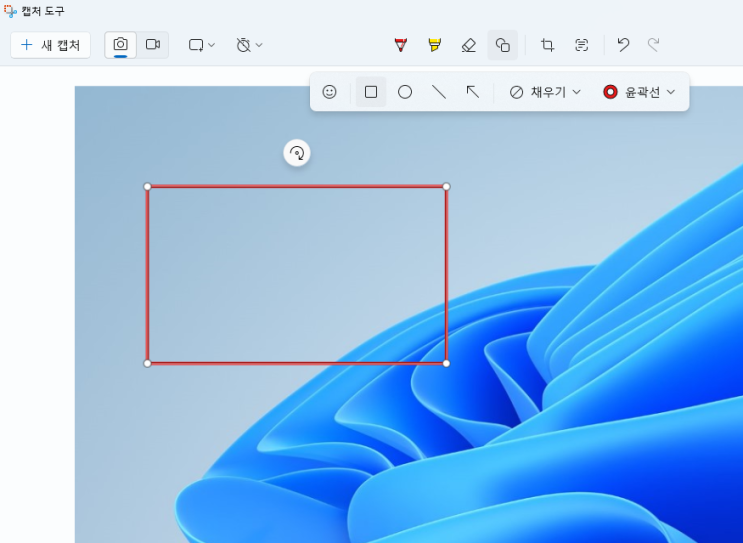Image resolution: width=743 pixels, height=543 pixels.
Task: Click the 캡처 도구 app icon in title bar
Action: coord(10,11)
